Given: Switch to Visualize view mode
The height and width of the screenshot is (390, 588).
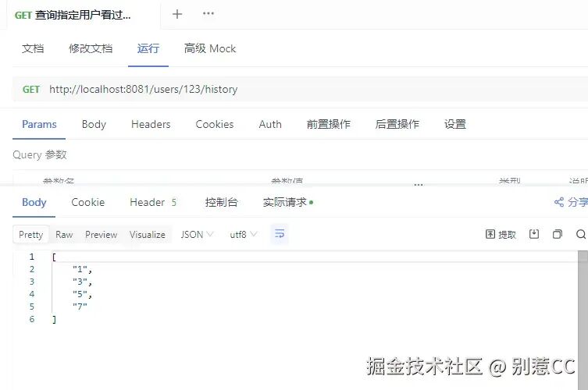Looking at the screenshot, I should coord(148,235).
